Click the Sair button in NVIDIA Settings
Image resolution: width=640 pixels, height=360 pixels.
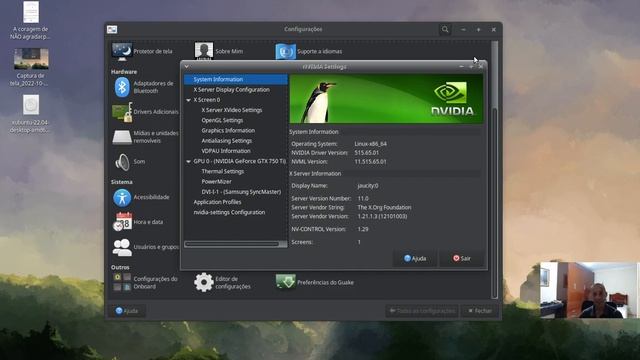[462, 258]
